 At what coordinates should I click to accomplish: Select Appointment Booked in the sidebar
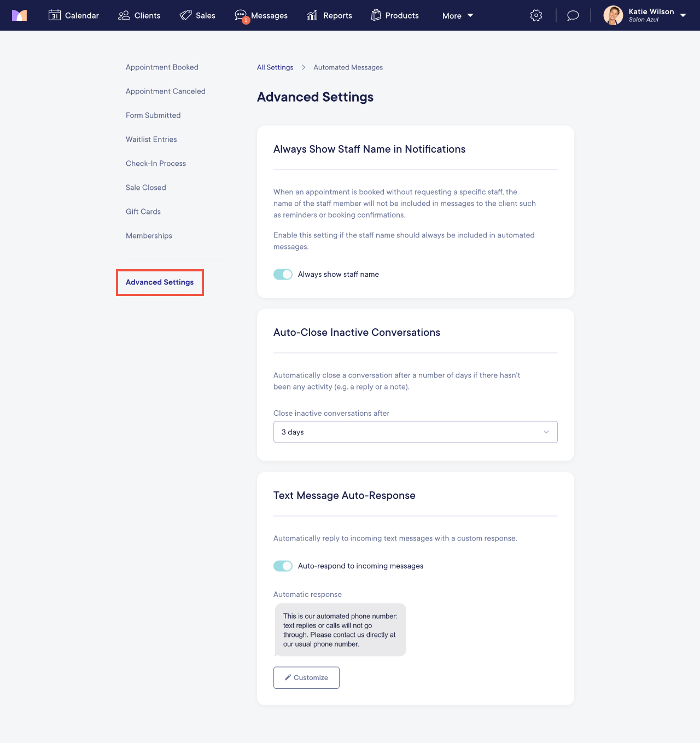pyautogui.click(x=162, y=67)
